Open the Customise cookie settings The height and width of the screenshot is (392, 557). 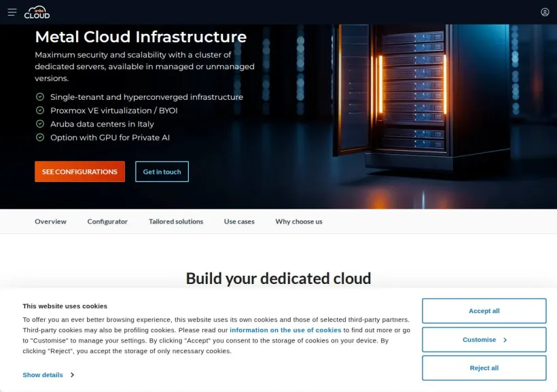(484, 340)
